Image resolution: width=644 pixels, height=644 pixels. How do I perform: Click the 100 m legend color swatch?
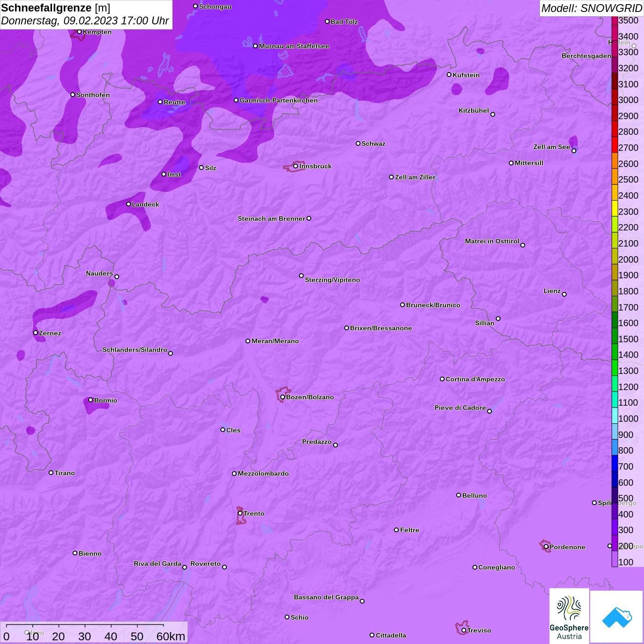(615, 559)
